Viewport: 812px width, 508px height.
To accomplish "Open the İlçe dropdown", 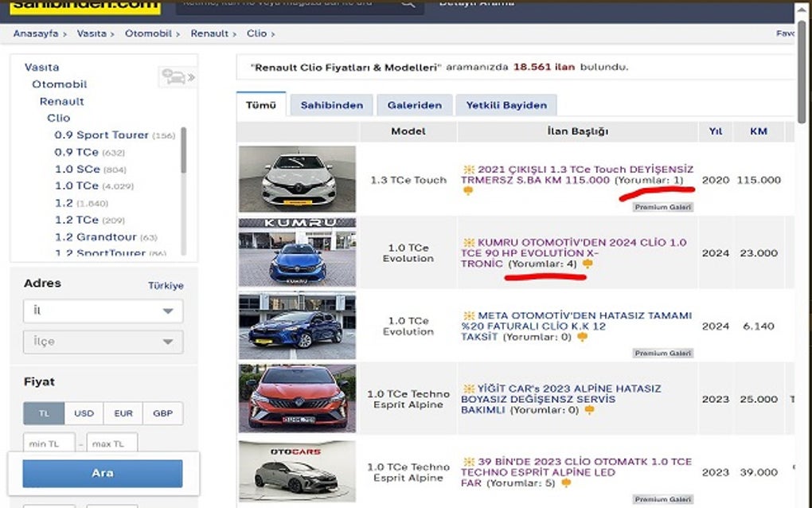I will 102,341.
